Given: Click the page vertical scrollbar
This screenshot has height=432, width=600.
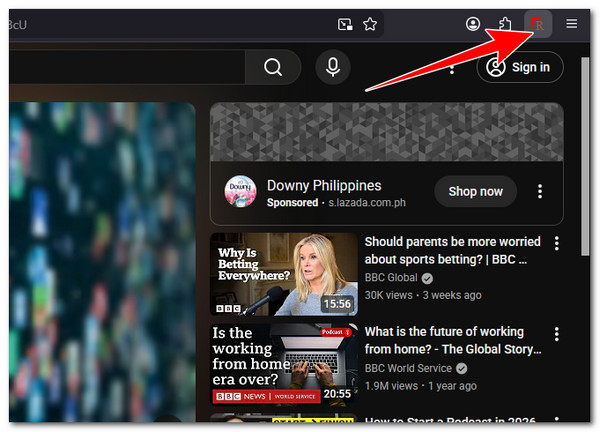Looking at the screenshot, I should point(585,156).
